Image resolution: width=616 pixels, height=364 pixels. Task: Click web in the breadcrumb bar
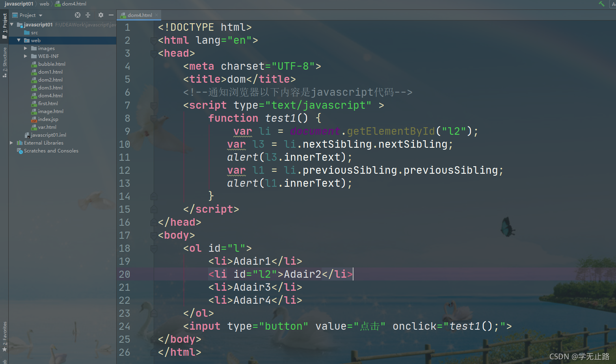(45, 4)
